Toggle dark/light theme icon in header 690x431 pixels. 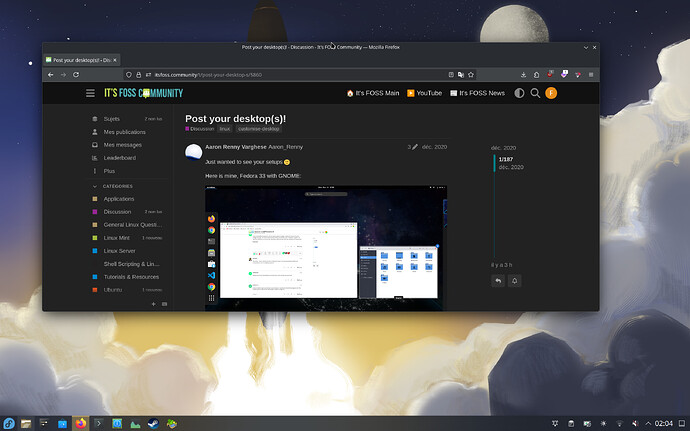(x=519, y=93)
